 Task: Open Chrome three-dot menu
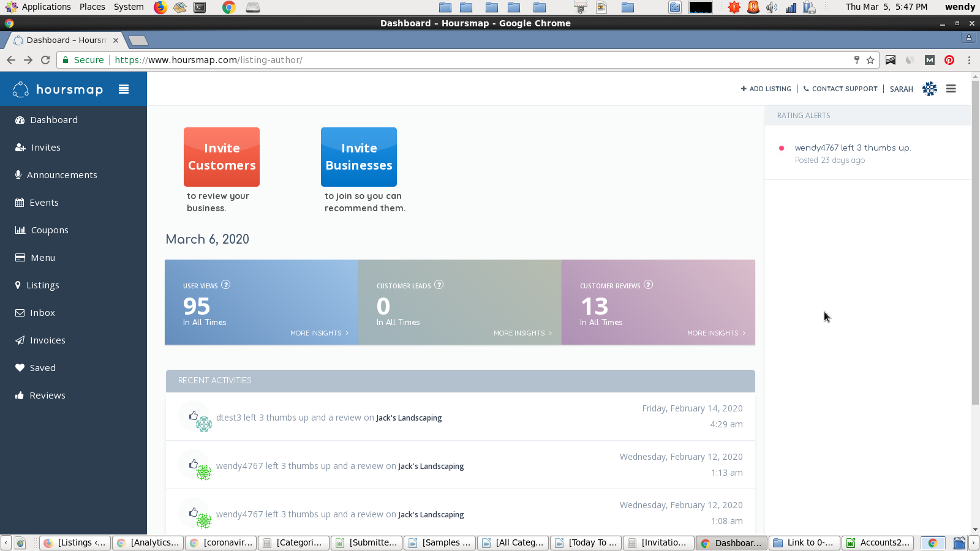tap(969, 60)
